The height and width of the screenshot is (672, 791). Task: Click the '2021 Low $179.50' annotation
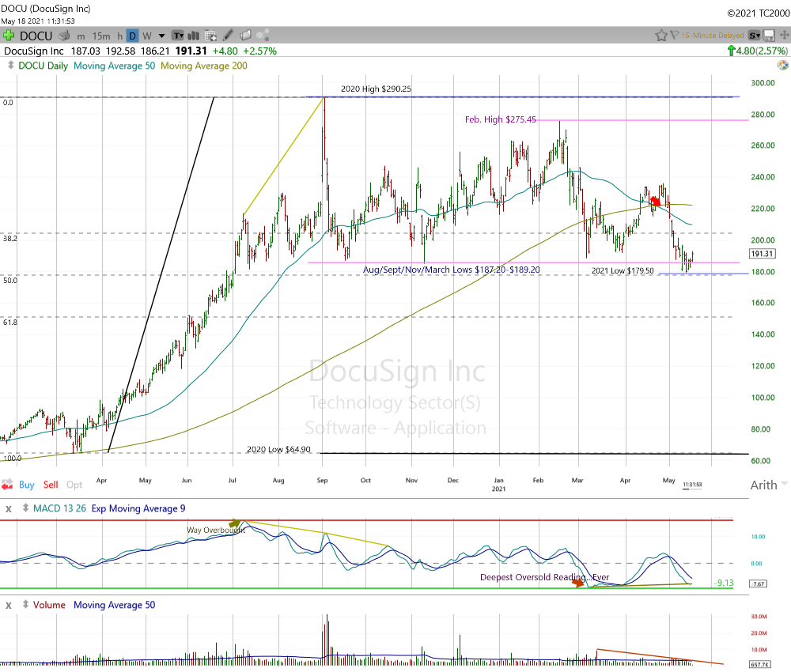[x=623, y=270]
